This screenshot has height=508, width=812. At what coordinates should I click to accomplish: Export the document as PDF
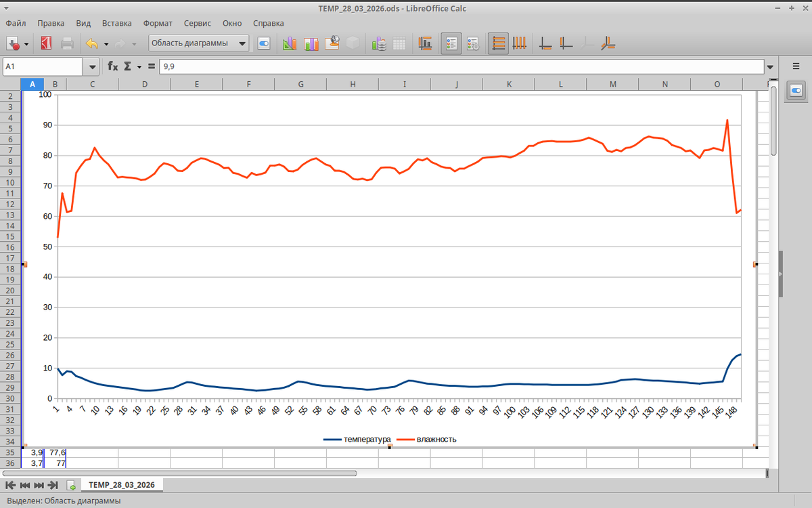click(46, 44)
